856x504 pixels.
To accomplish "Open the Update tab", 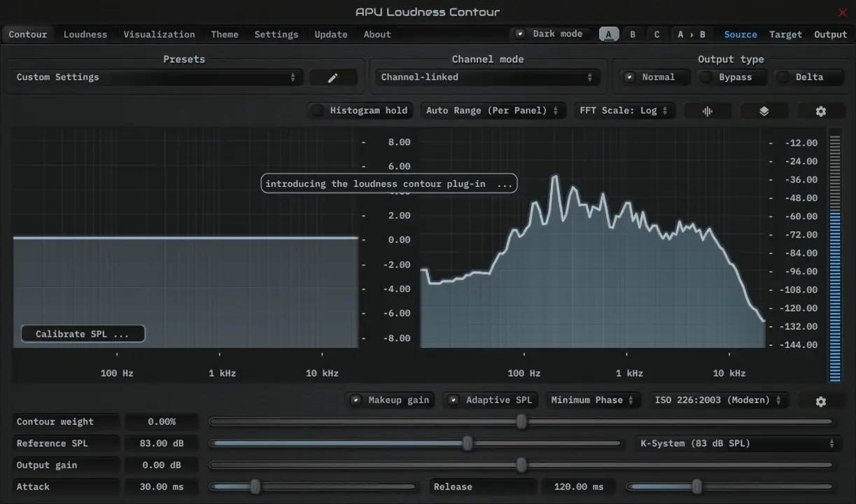I will click(x=331, y=34).
